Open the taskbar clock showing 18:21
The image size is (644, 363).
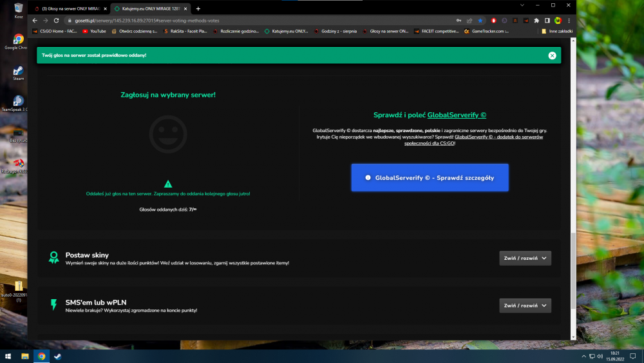tap(615, 357)
